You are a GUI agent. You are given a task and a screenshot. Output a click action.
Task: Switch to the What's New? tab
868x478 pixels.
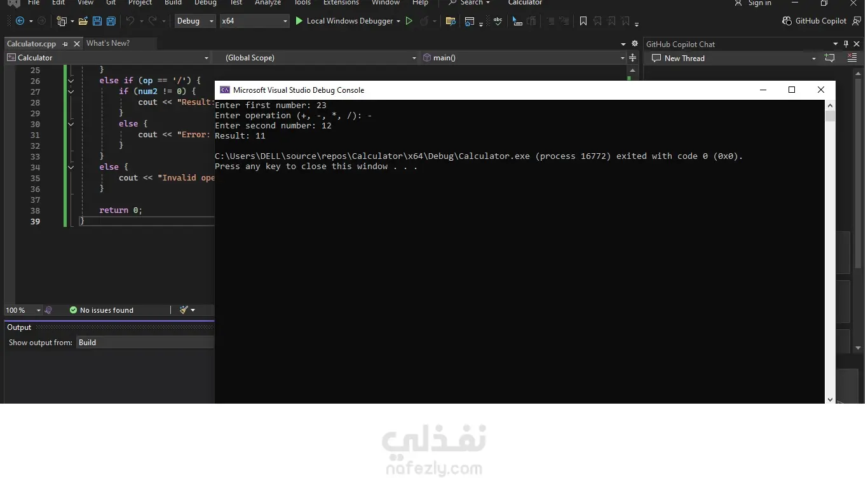click(108, 43)
